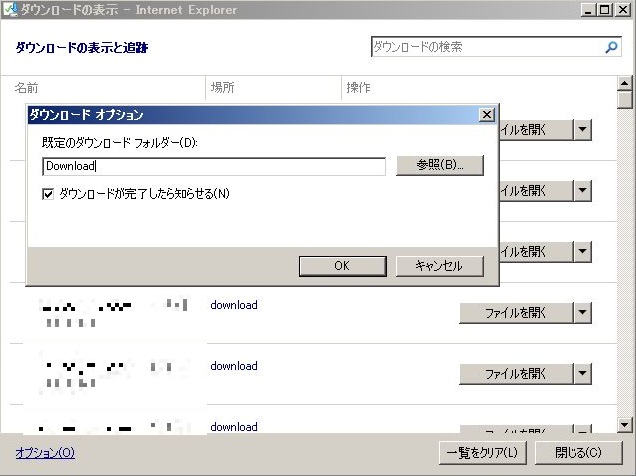The width and height of the screenshot is (636, 476).
Task: Click the vertical scrollbar thumb
Action: coord(624,100)
